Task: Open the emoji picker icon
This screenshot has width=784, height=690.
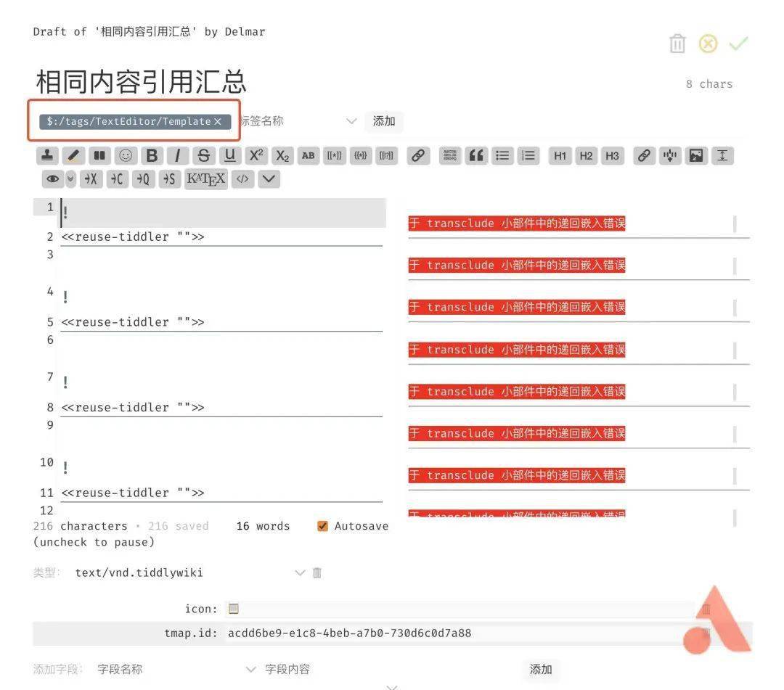Action: tap(126, 155)
